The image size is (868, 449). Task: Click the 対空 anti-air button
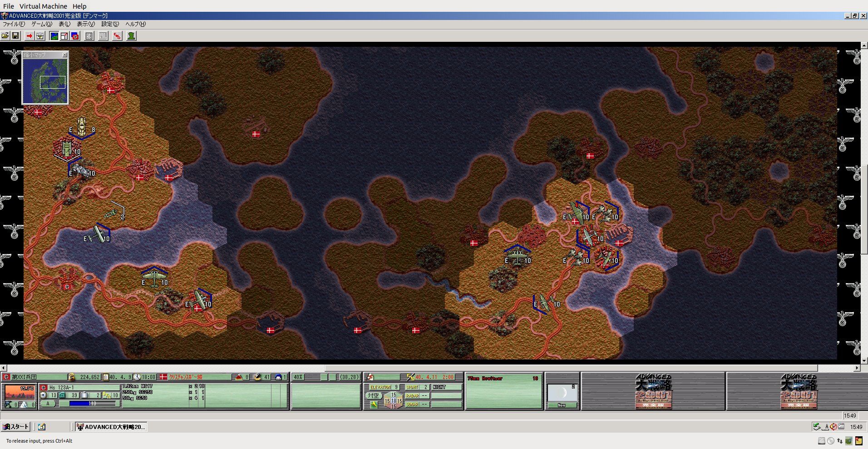tap(373, 395)
